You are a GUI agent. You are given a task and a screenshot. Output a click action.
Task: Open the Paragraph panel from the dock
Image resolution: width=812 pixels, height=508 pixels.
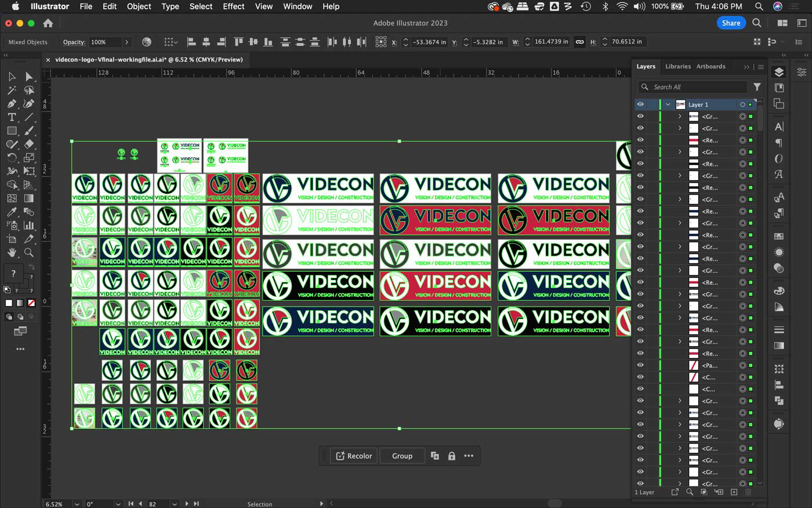(x=779, y=143)
